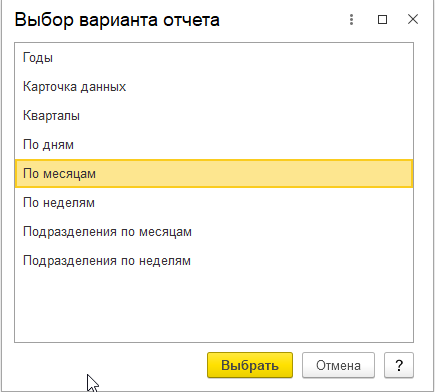This screenshot has width=435, height=392.
Task: Open the three-dot more options menu
Action: tap(351, 20)
